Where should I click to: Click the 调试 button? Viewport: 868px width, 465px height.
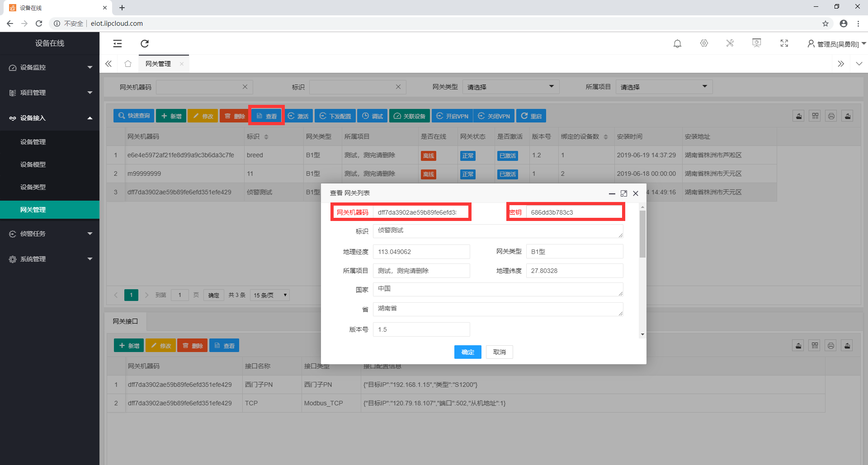pyautogui.click(x=373, y=116)
